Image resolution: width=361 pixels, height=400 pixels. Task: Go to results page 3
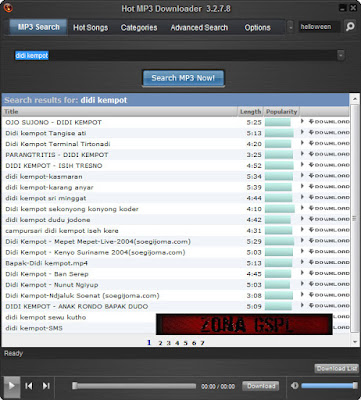tap(169, 343)
